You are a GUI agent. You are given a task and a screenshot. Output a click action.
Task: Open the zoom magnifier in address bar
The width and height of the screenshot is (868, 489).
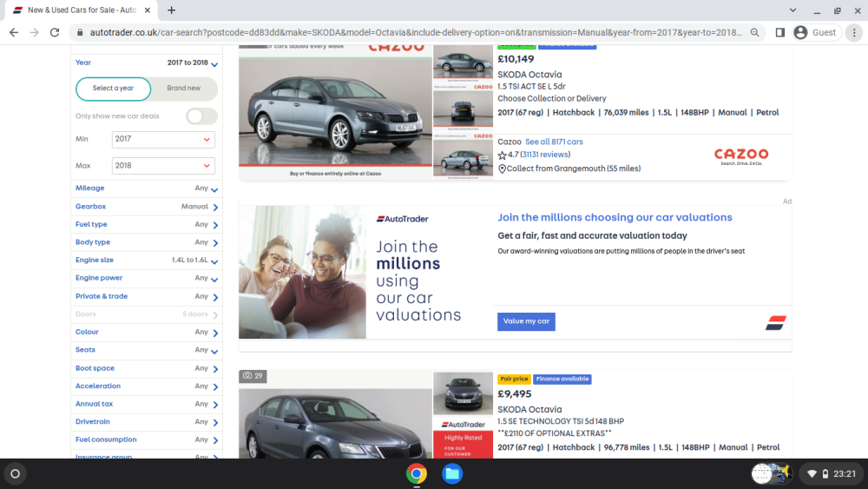tap(754, 33)
